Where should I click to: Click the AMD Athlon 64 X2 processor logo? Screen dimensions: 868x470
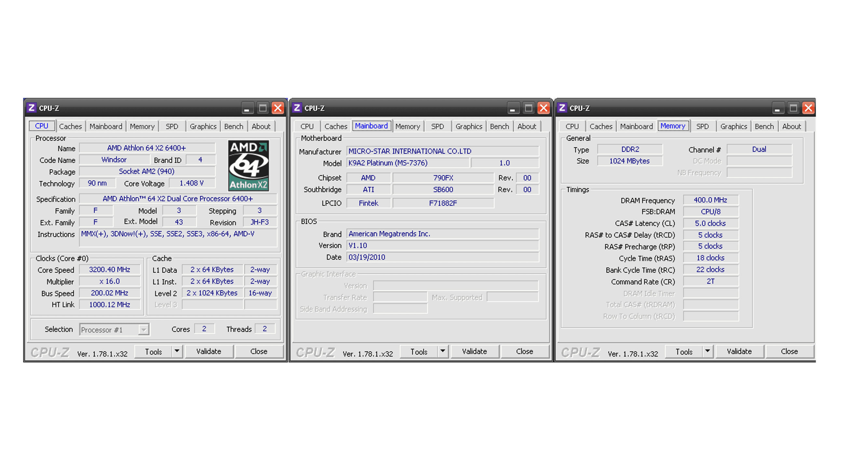click(x=248, y=165)
